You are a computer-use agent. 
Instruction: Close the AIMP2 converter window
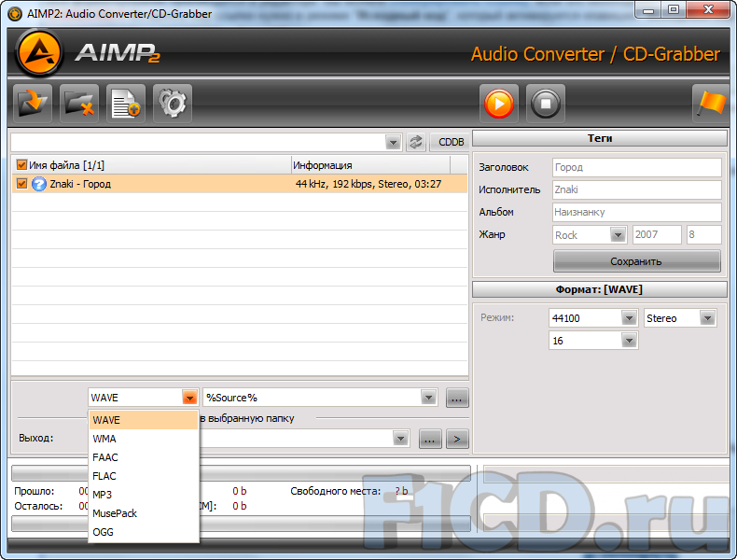[x=708, y=10]
